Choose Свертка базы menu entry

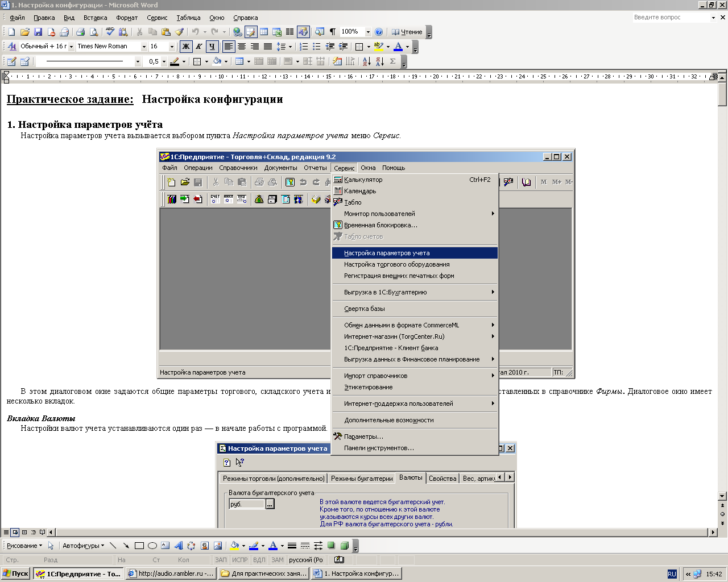point(415,309)
